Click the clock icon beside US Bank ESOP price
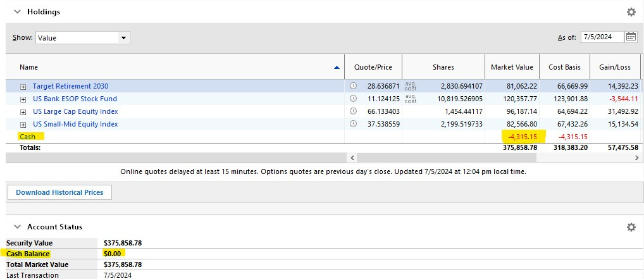This screenshot has width=644, height=279. (x=353, y=99)
